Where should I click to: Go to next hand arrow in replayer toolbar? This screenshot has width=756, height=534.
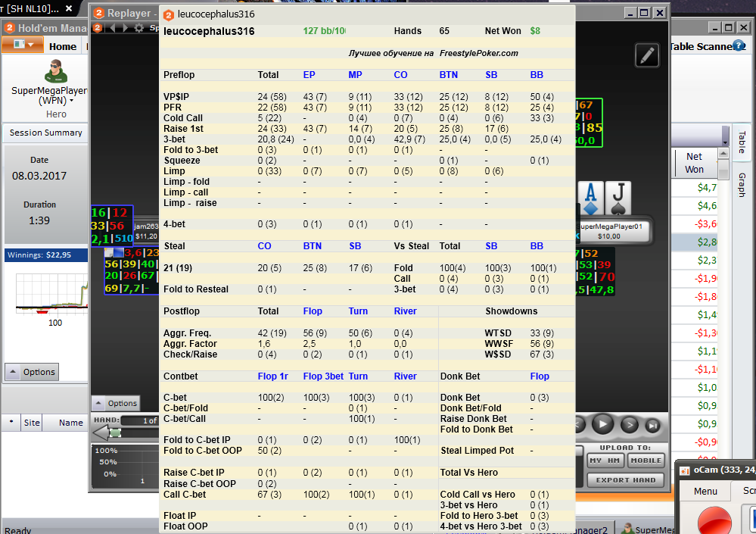tap(126, 28)
